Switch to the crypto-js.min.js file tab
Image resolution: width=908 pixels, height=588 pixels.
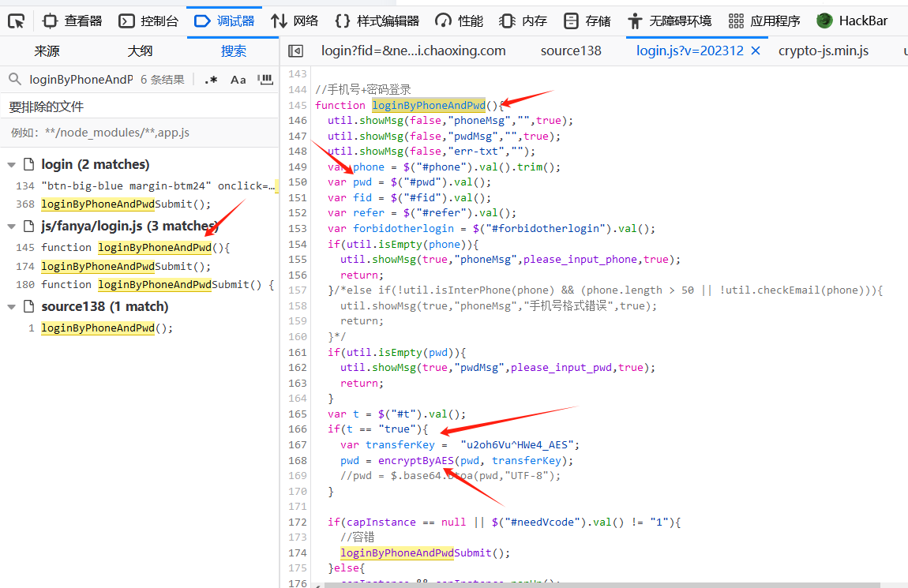pos(824,51)
